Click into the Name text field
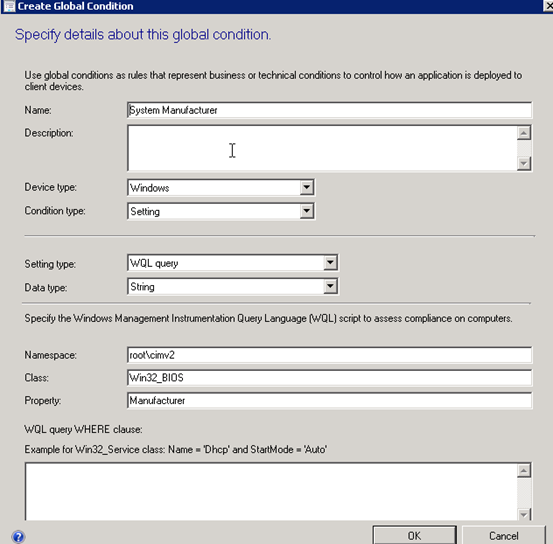553x544 pixels. (x=329, y=110)
